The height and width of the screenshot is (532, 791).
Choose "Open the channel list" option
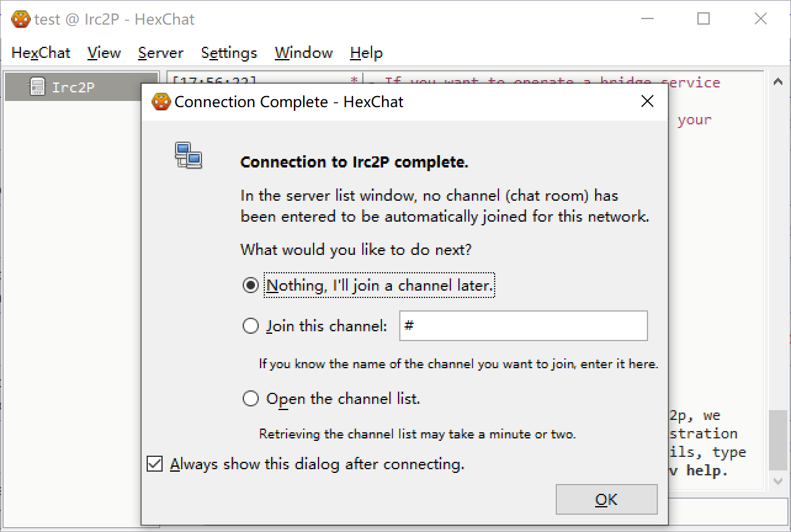tap(251, 399)
